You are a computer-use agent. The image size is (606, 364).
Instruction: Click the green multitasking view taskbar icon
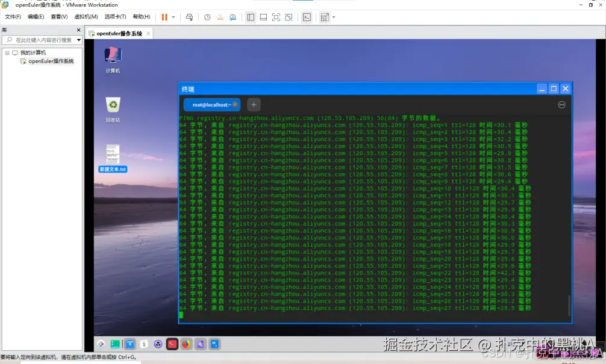115,344
